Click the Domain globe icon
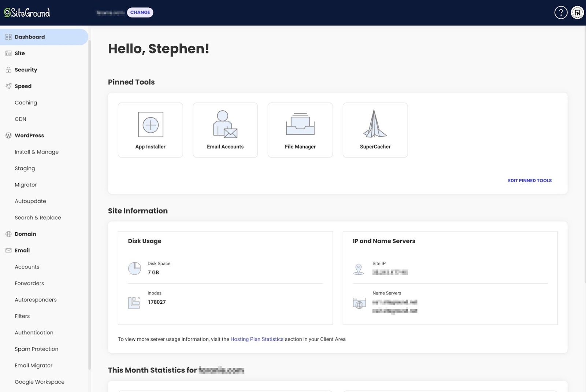The width and height of the screenshot is (586, 392). click(8, 234)
